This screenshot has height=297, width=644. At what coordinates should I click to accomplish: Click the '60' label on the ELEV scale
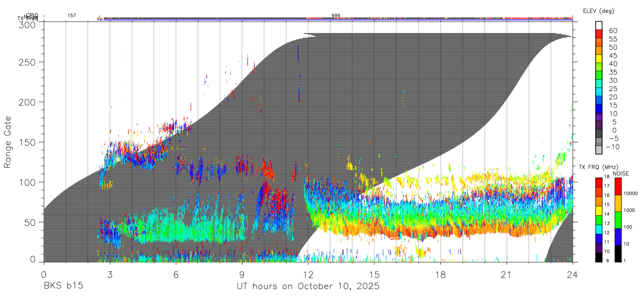(613, 31)
